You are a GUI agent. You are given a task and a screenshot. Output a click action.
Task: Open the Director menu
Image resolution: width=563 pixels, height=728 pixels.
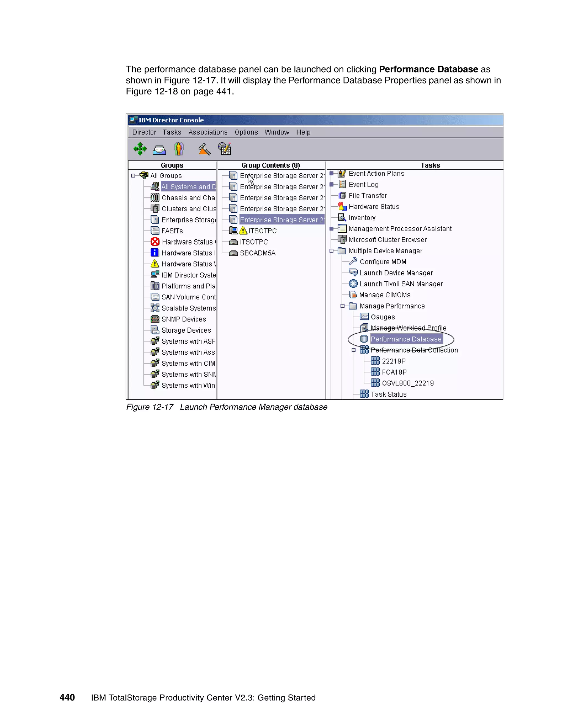[x=144, y=132]
